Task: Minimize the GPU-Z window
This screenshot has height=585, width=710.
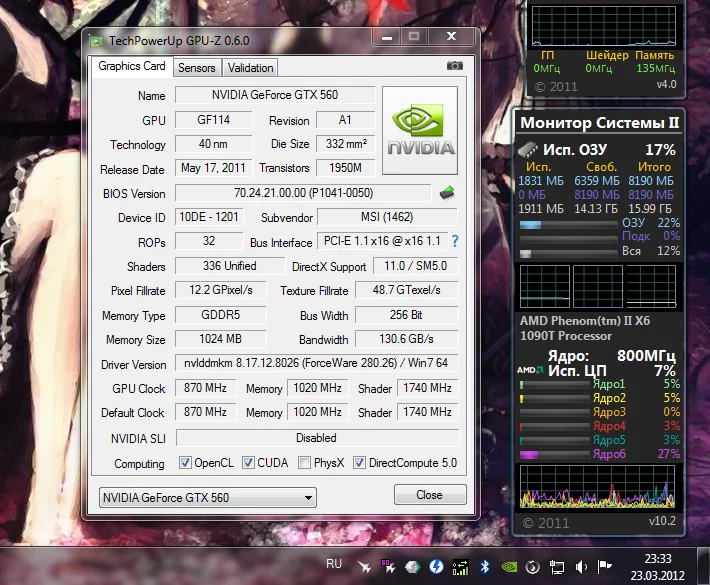Action: [x=387, y=37]
